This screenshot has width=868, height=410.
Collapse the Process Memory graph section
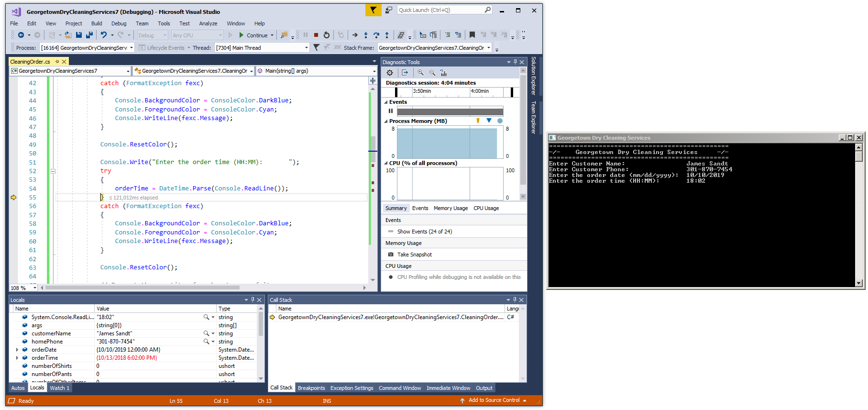386,121
